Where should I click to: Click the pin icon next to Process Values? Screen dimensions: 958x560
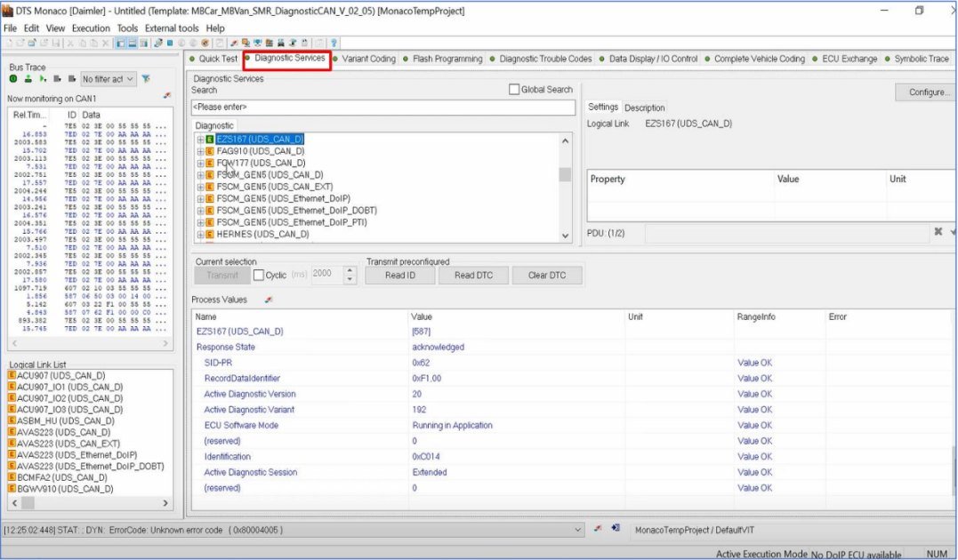click(269, 300)
